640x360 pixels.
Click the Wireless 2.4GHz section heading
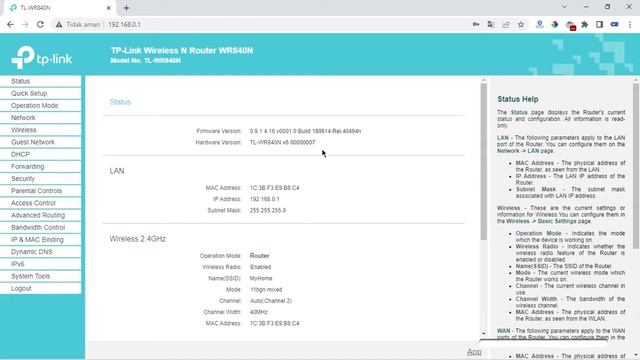coord(138,239)
